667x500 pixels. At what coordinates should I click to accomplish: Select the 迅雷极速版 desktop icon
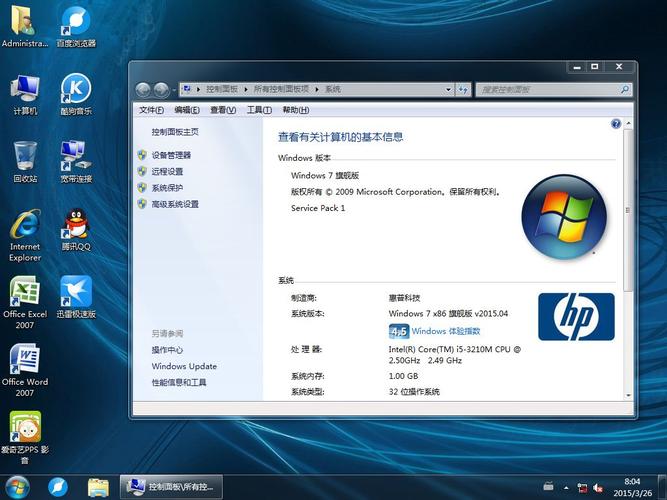[x=76, y=293]
